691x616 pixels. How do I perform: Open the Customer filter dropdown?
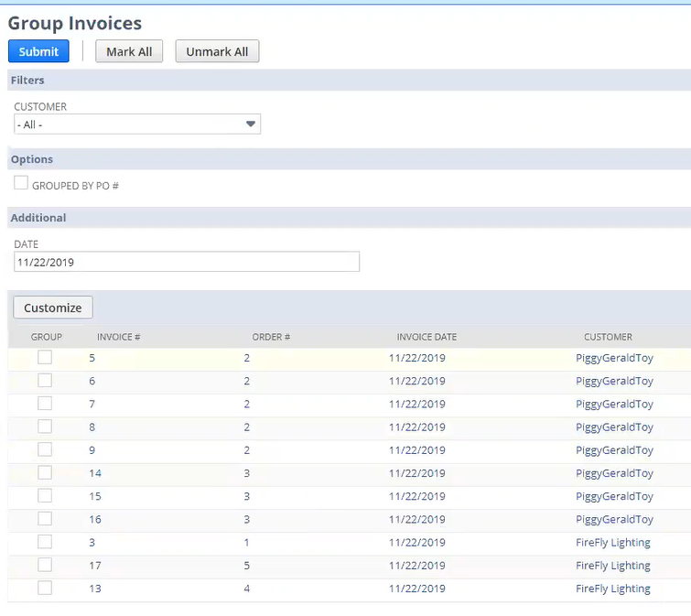(x=137, y=124)
